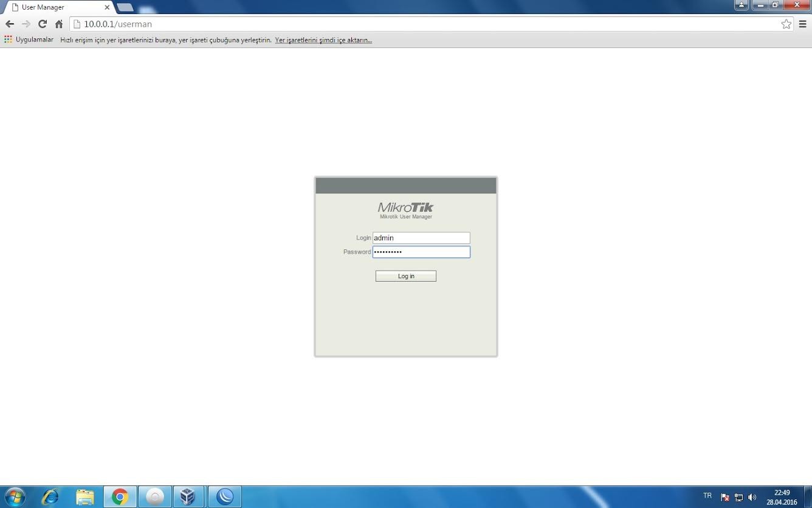Image resolution: width=812 pixels, height=508 pixels.
Task: Click the browser Forward arrow
Action: 26,24
